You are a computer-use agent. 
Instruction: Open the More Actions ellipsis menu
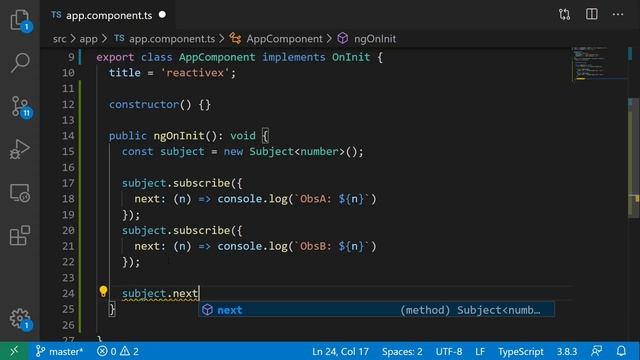(x=618, y=14)
